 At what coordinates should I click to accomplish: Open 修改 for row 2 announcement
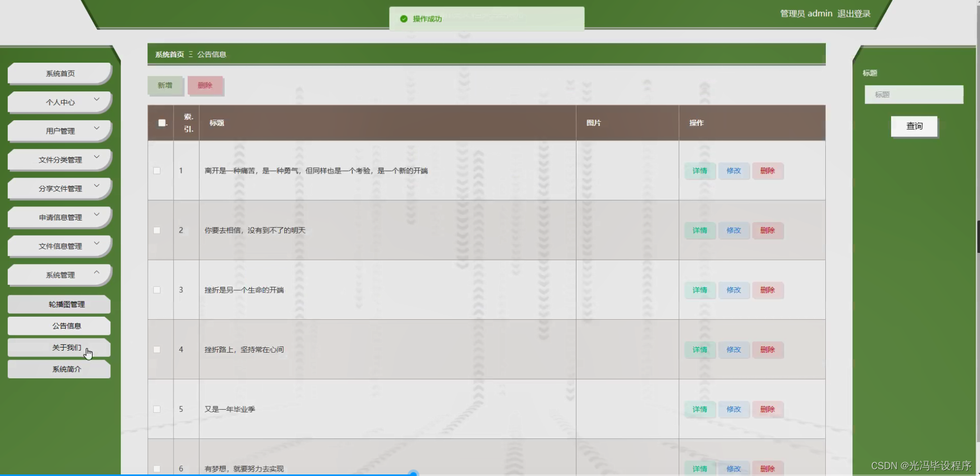pos(734,230)
